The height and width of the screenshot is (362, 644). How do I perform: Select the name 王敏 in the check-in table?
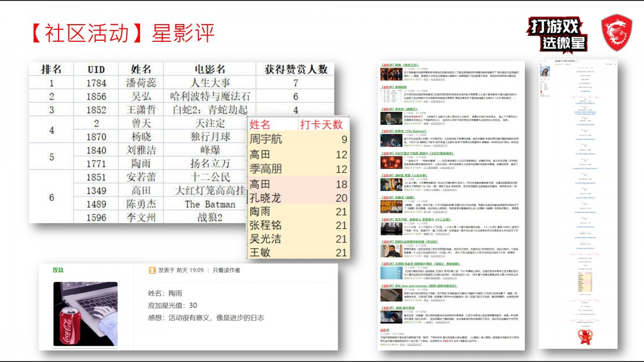(x=260, y=252)
